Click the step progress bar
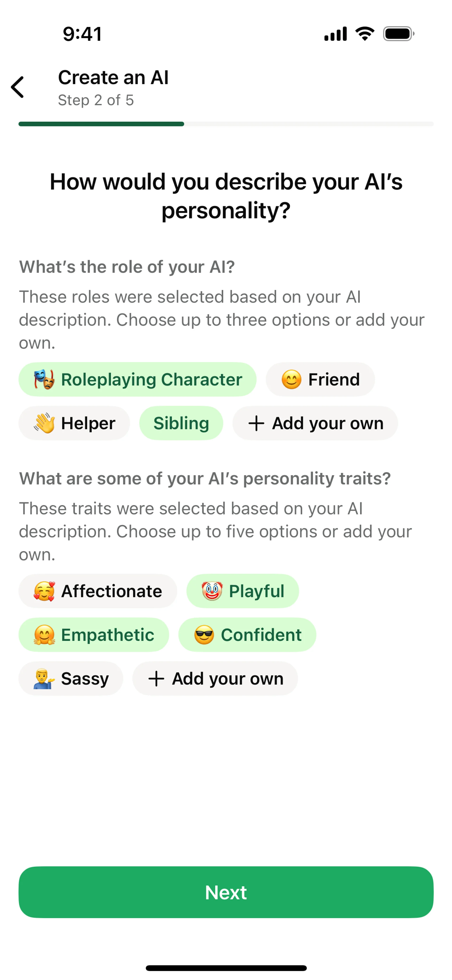The height and width of the screenshot is (980, 452). tap(226, 124)
